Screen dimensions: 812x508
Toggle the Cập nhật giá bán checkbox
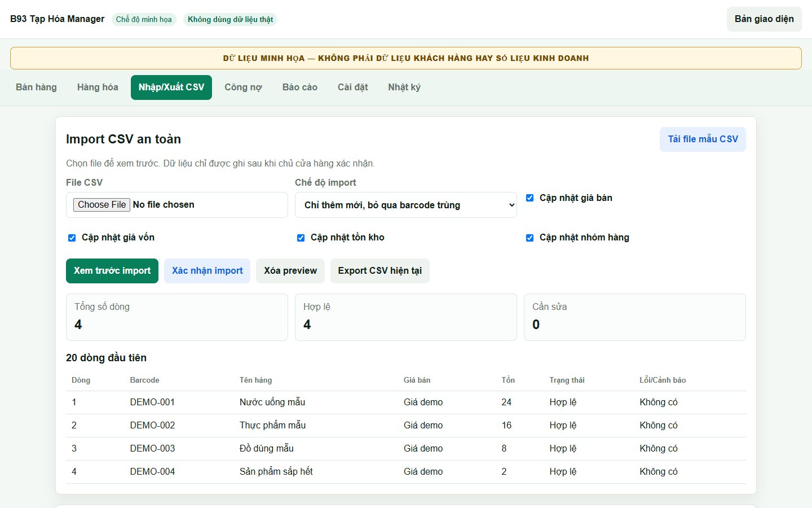(530, 198)
